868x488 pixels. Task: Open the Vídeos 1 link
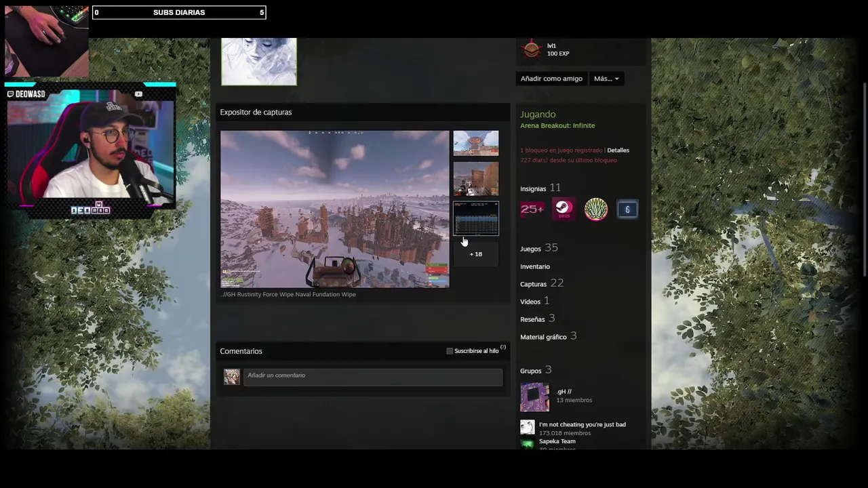pyautogui.click(x=534, y=301)
